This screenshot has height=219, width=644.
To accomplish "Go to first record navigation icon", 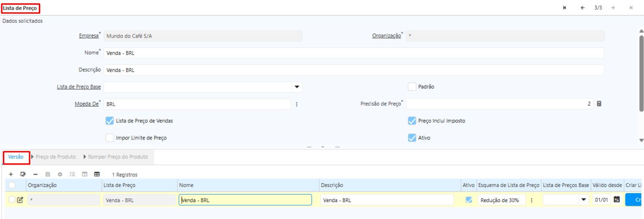I will [564, 8].
